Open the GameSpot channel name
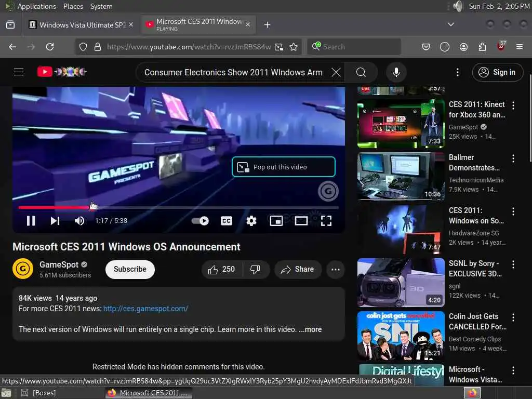The height and width of the screenshot is (399, 532). [x=59, y=264]
